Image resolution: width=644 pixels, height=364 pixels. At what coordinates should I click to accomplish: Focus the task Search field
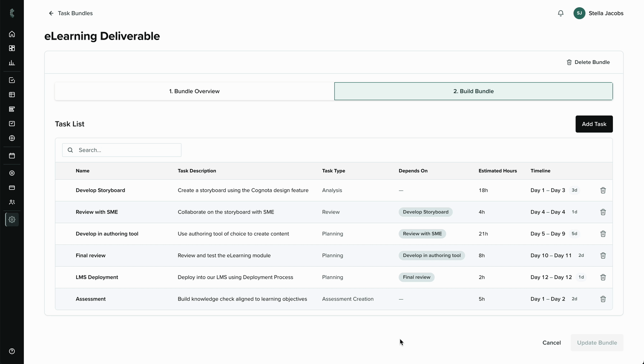pyautogui.click(x=122, y=150)
